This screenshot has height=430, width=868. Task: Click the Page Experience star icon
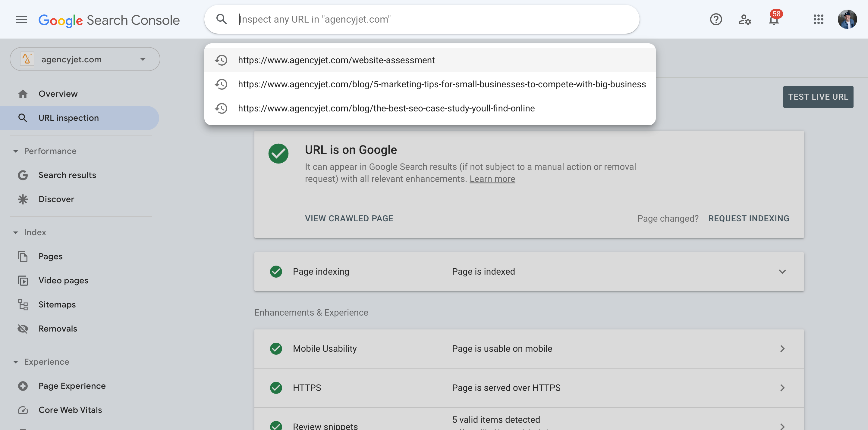coord(23,386)
